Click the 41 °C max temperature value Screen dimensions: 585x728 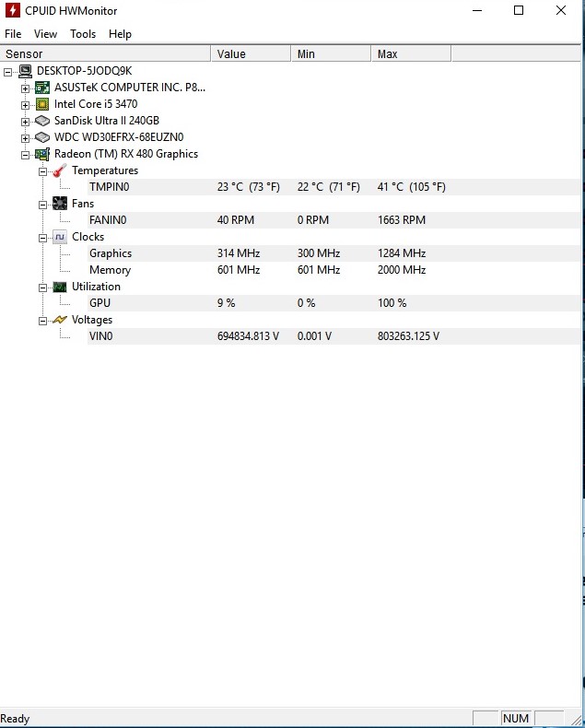click(412, 187)
